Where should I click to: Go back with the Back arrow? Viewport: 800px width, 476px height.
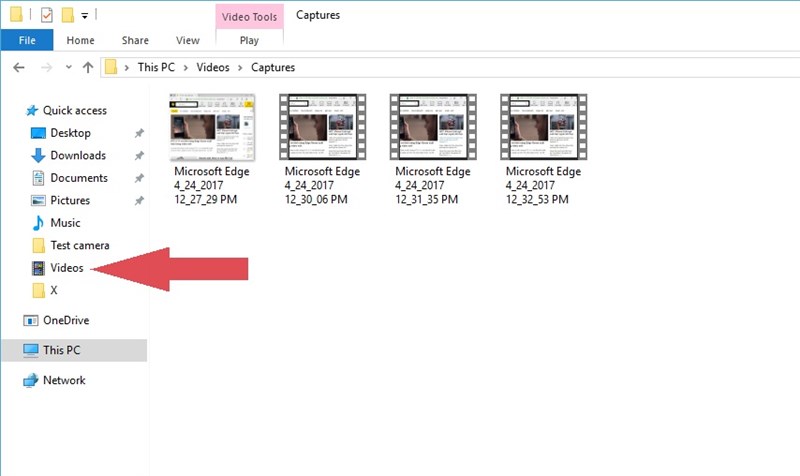click(x=18, y=67)
